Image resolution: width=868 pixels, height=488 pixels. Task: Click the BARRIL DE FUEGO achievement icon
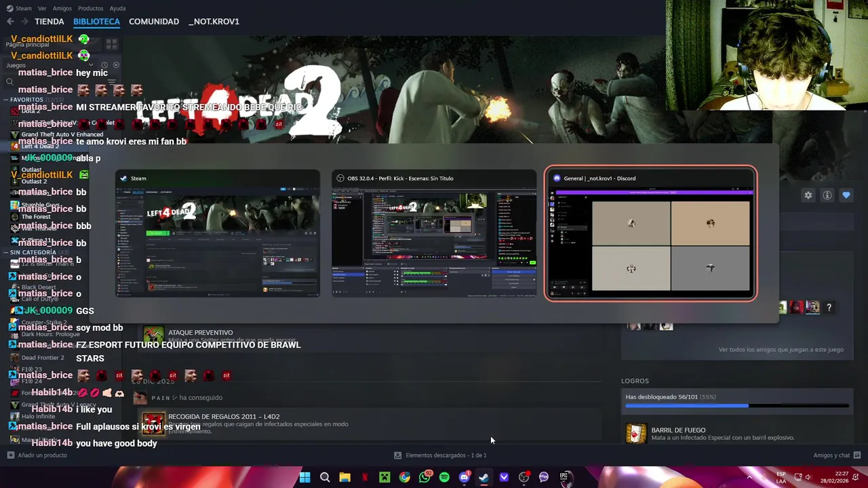(636, 434)
